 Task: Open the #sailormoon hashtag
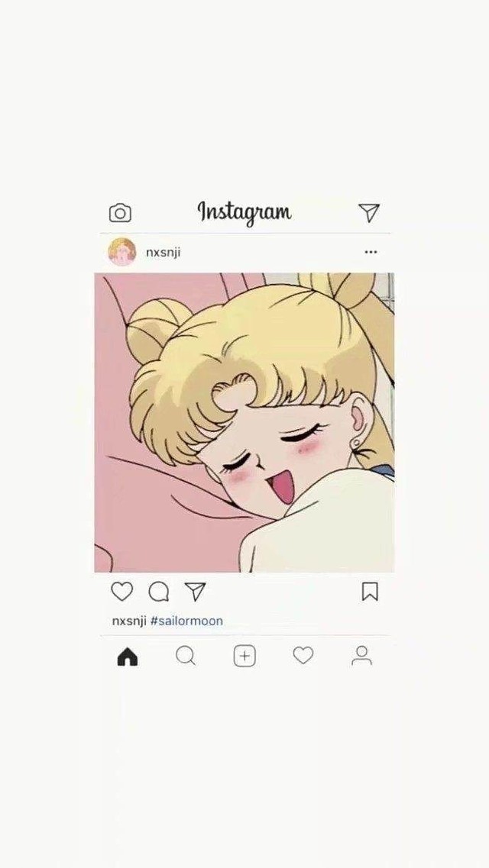tap(186, 621)
